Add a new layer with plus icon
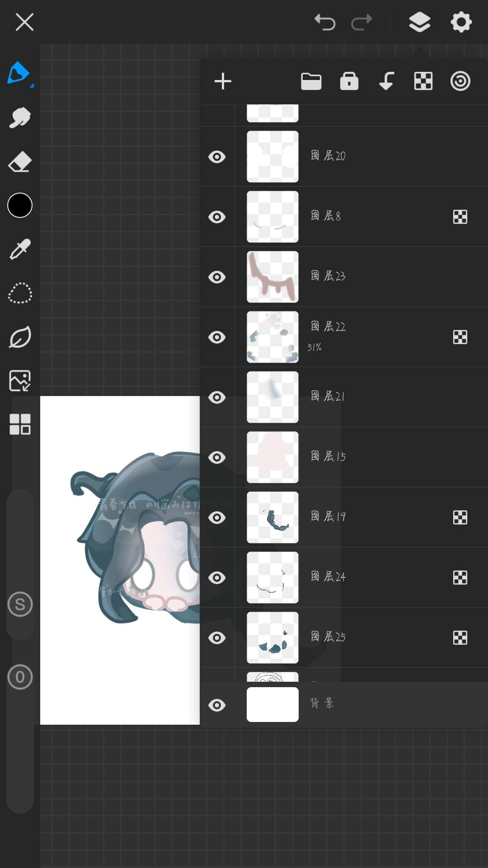 point(223,81)
